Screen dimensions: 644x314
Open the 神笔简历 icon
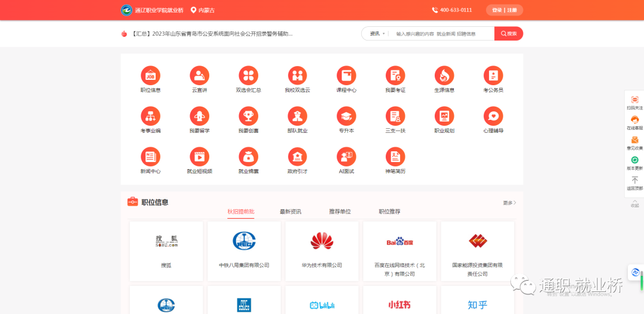click(395, 157)
